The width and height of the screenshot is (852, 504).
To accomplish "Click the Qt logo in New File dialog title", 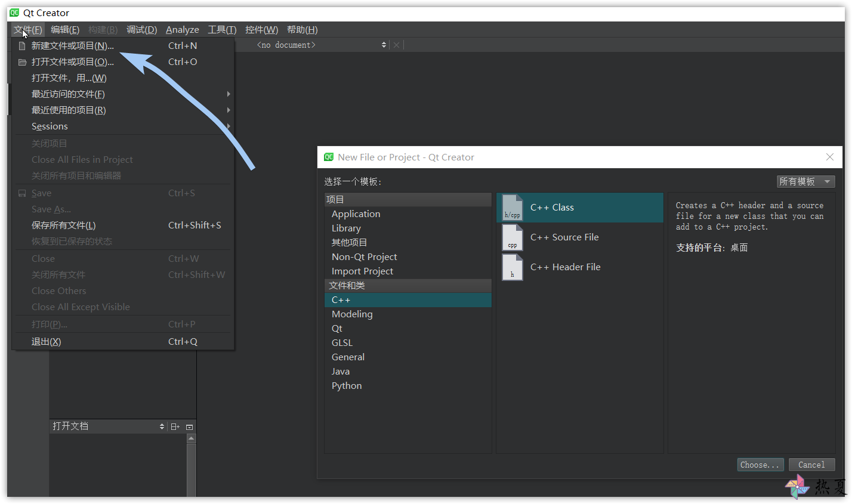I will tap(329, 157).
